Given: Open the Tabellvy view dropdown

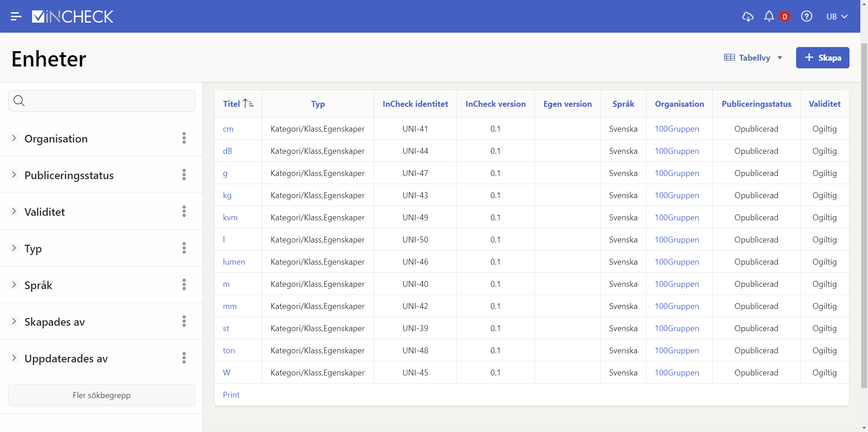Looking at the screenshot, I should [753, 57].
